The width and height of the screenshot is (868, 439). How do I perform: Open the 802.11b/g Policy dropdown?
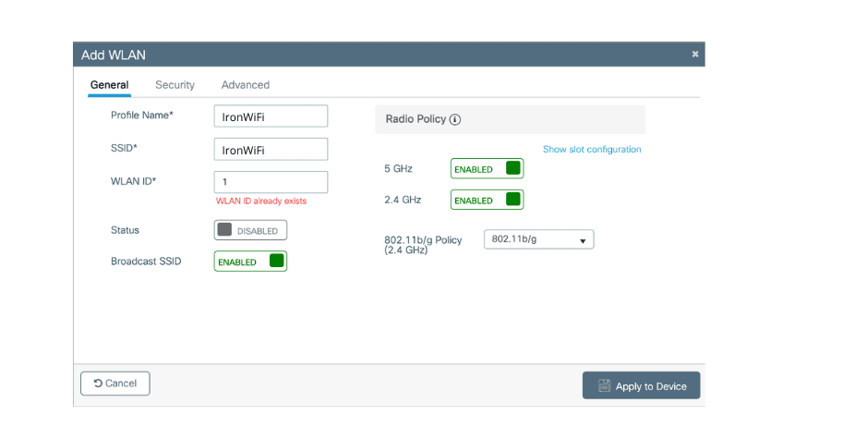coord(537,239)
